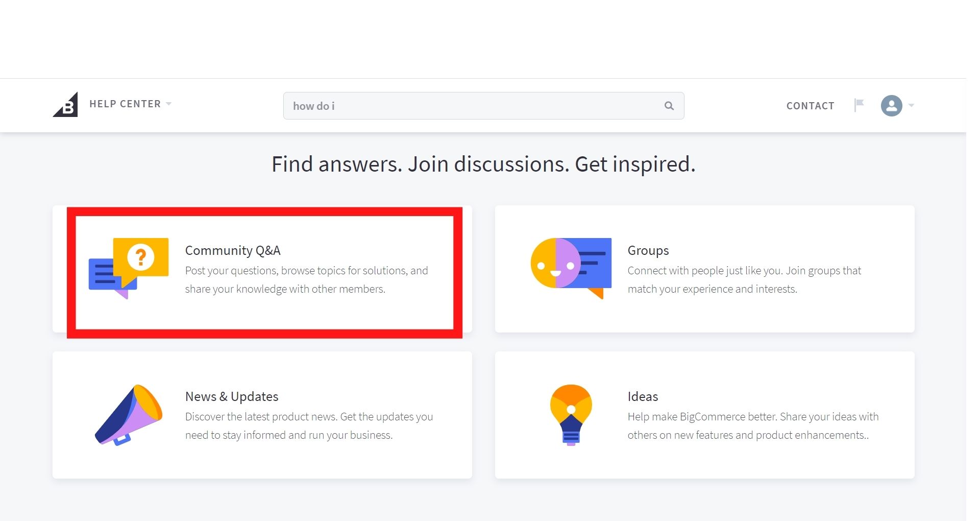Image resolution: width=980 pixels, height=521 pixels.
Task: Click the News & Updates description text
Action: pyautogui.click(x=309, y=426)
